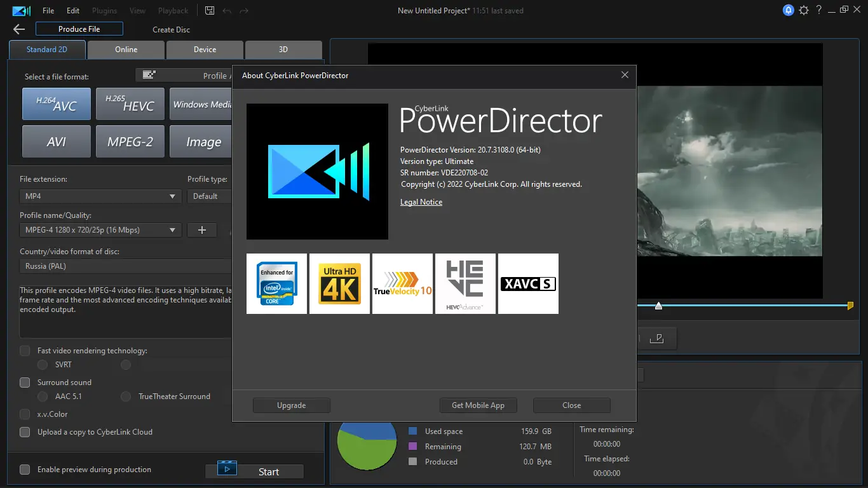Click the Get Mobile App button
This screenshot has width=868, height=488.
pyautogui.click(x=478, y=405)
